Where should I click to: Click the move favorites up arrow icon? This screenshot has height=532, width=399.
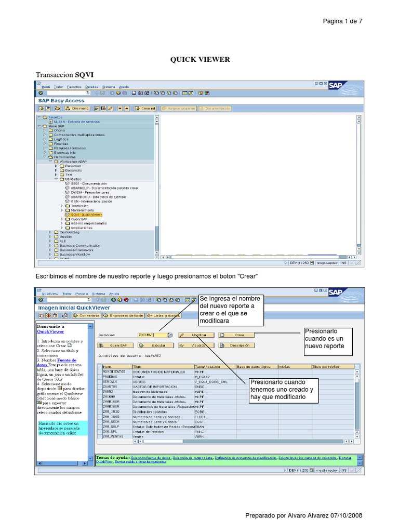pos(127,108)
